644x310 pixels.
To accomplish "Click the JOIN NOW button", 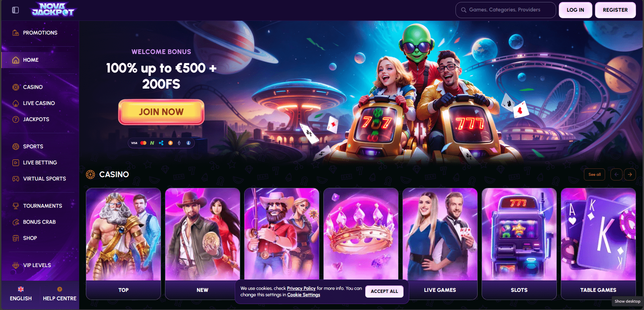I will coord(161,112).
